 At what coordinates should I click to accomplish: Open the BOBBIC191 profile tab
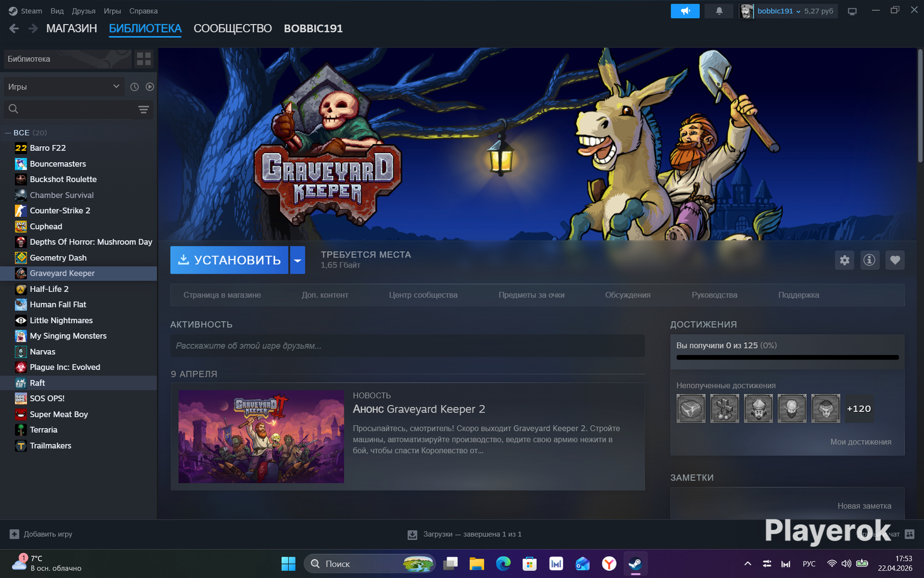tap(313, 28)
